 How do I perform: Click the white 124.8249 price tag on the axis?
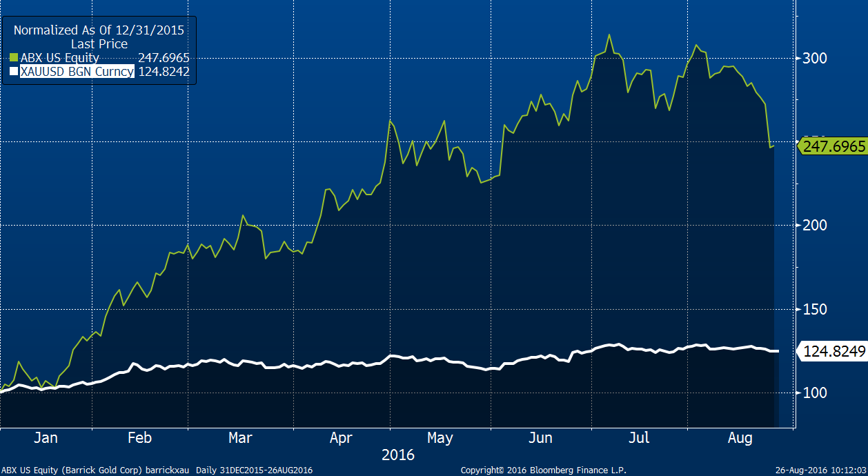click(x=834, y=352)
